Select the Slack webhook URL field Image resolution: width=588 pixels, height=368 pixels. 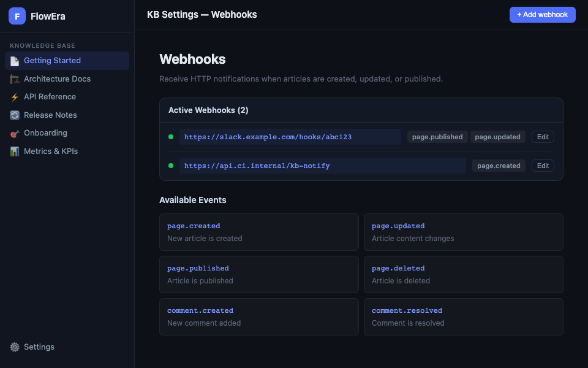click(290, 137)
